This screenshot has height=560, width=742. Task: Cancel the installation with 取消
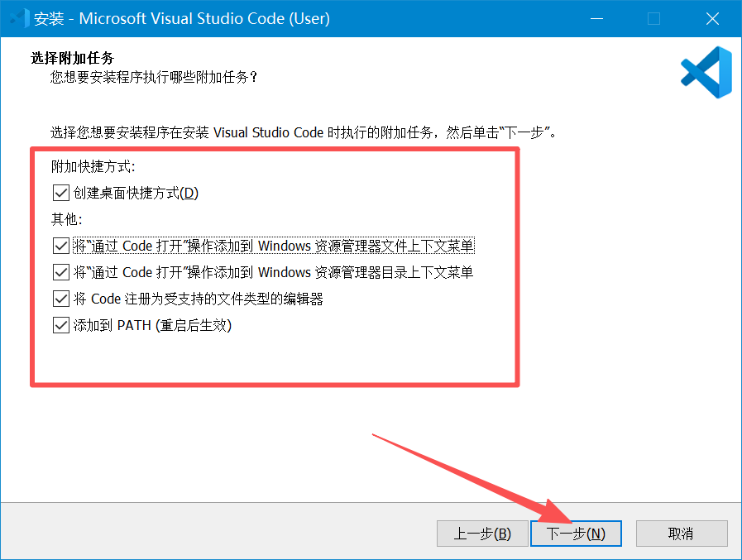[x=682, y=534]
